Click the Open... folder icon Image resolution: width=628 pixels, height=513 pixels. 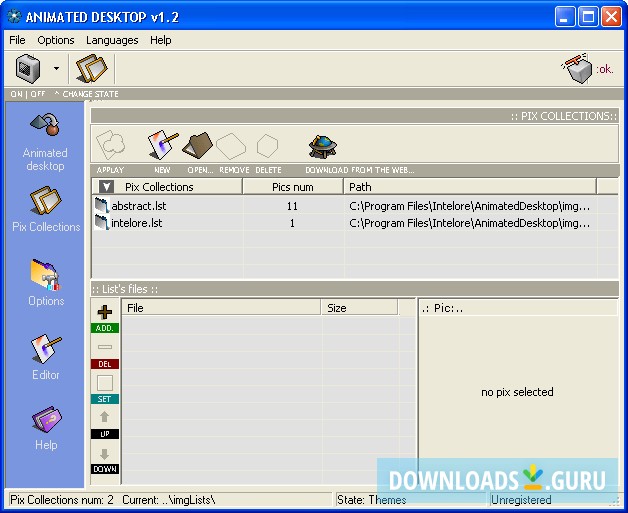tap(197, 145)
